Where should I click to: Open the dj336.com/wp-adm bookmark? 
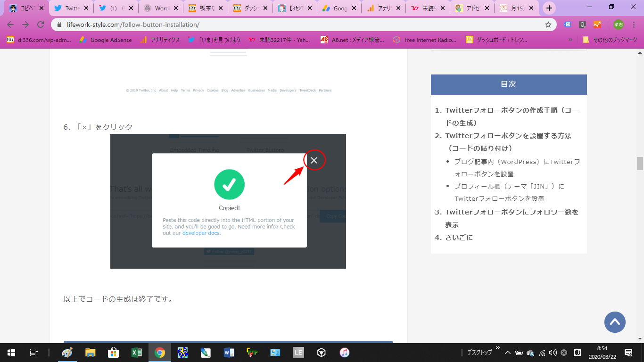pos(39,40)
